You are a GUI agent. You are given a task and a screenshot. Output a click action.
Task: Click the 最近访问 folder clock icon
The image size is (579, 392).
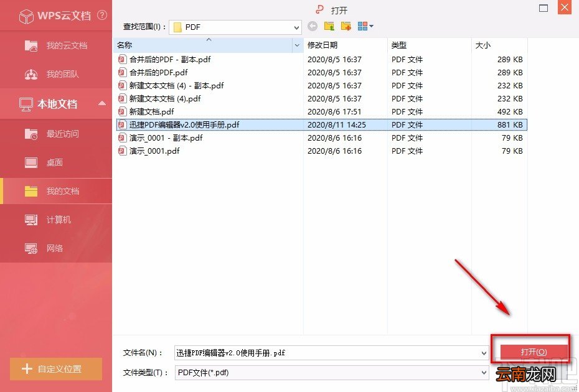click(31, 134)
